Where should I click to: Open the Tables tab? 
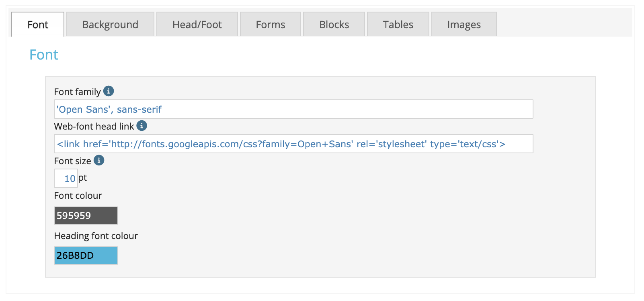[x=398, y=24]
